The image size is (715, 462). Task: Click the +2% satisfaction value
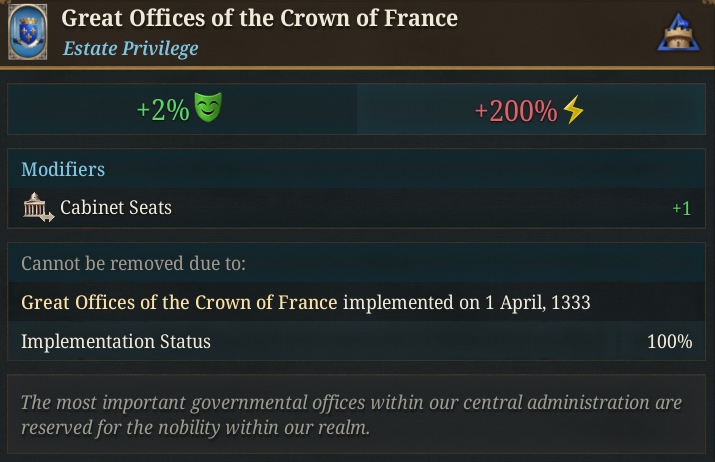click(x=163, y=110)
